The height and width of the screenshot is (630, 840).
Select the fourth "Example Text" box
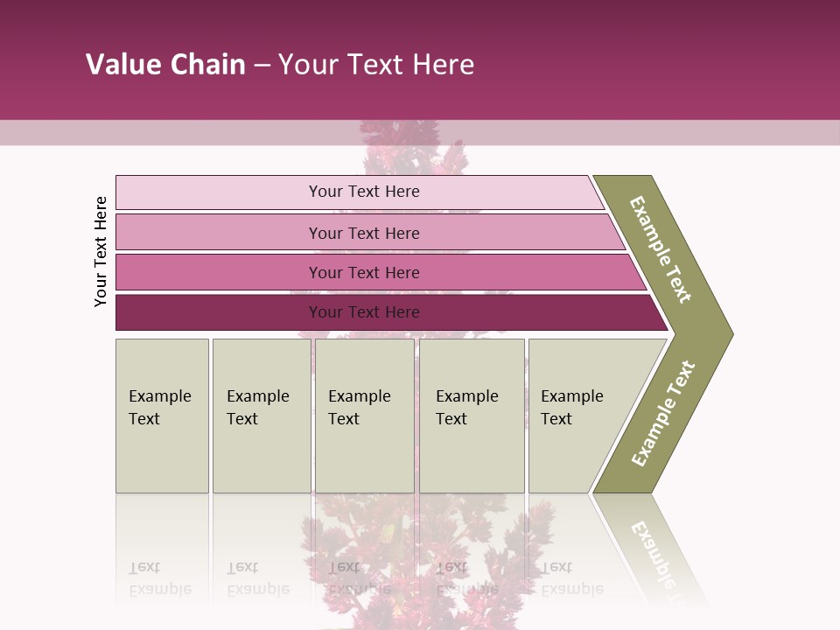(471, 416)
